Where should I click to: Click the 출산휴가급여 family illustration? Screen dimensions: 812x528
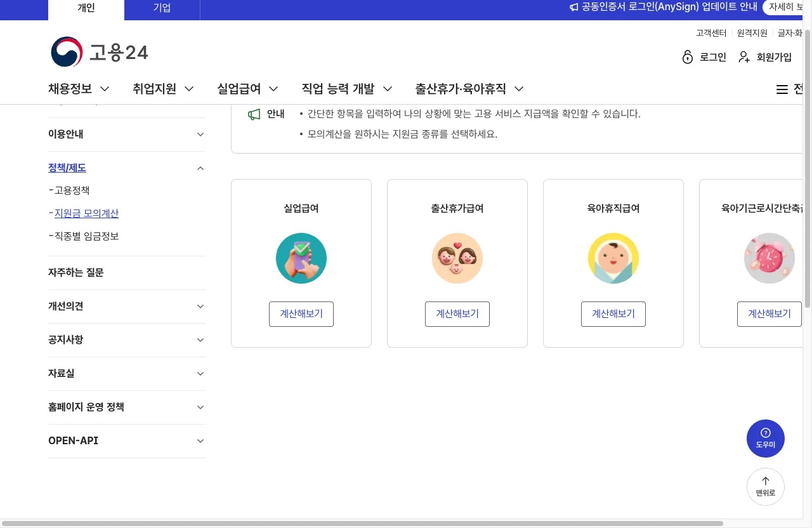click(x=457, y=258)
